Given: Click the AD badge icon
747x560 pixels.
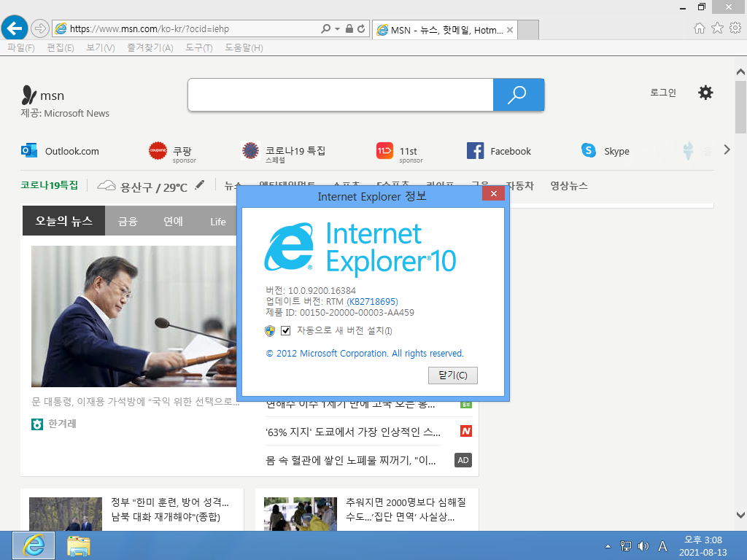Looking at the screenshot, I should pos(463,460).
